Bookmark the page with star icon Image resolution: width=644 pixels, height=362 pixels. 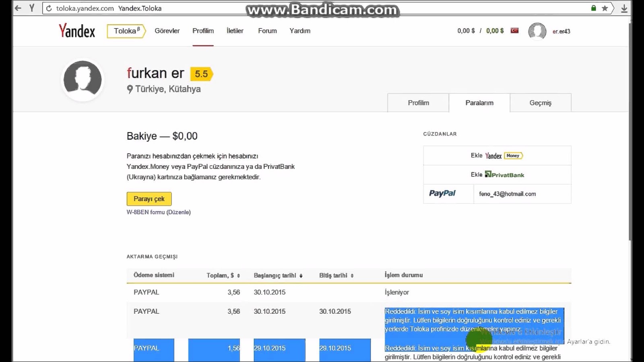coord(605,8)
